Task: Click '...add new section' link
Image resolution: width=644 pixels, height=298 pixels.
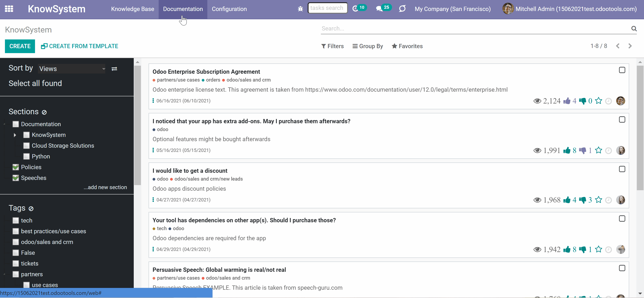Action: [105, 188]
